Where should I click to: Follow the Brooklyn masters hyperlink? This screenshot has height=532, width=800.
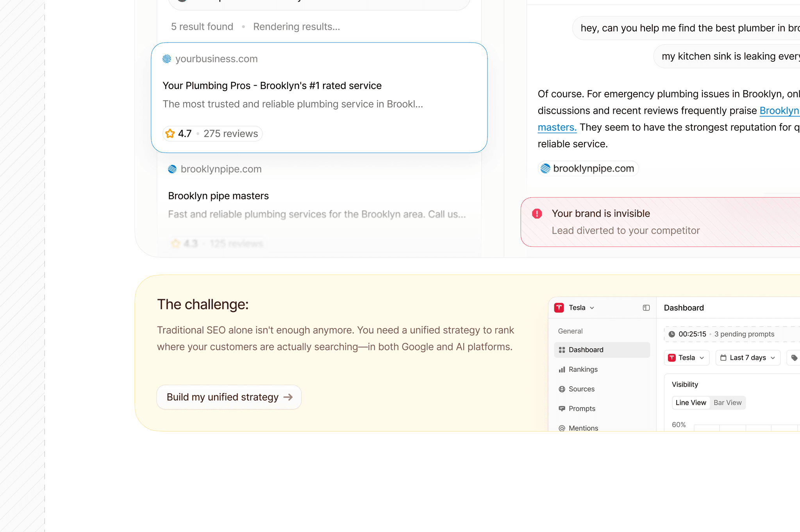(779, 111)
